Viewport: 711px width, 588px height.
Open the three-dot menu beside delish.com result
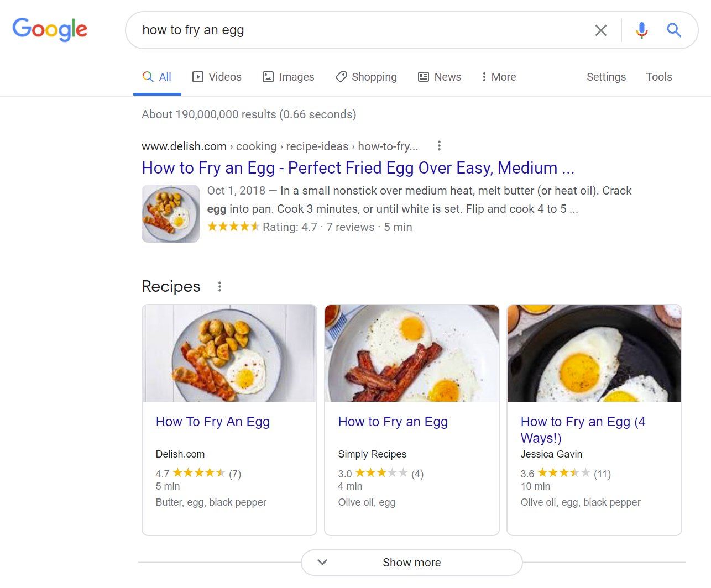[439, 146]
